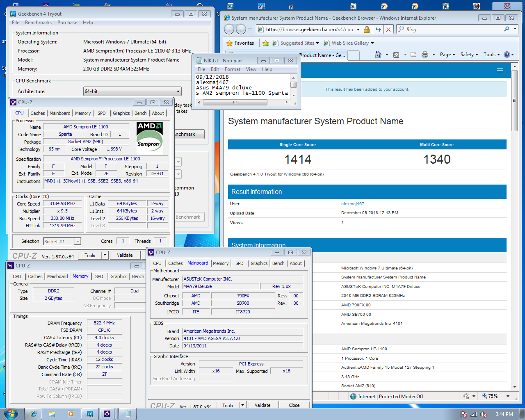Switch to CPU-Z on the taskbar
The width and height of the screenshot is (525, 420).
[x=107, y=414]
